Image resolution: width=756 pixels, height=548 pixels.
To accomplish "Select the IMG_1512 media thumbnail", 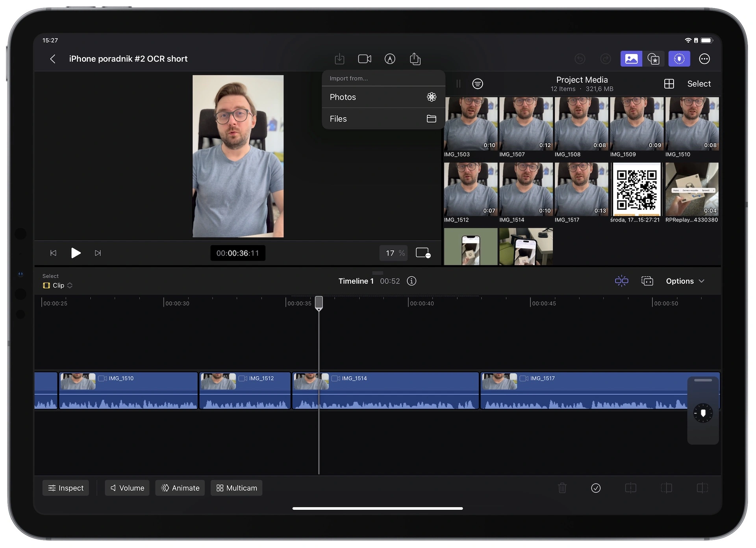I will point(471,189).
